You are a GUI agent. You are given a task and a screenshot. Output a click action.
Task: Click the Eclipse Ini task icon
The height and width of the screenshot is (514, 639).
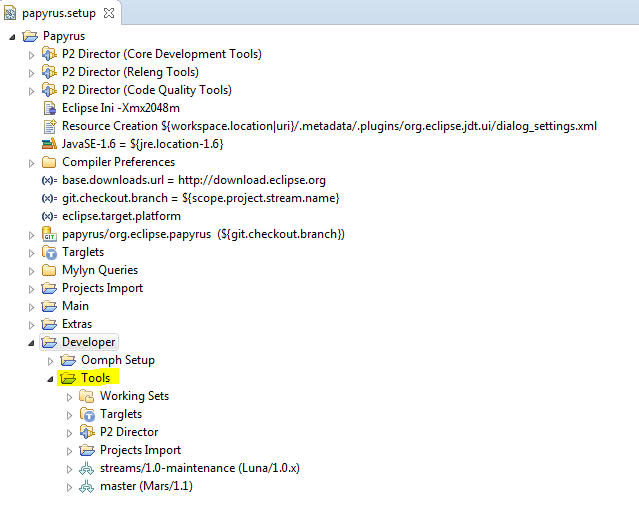[50, 108]
